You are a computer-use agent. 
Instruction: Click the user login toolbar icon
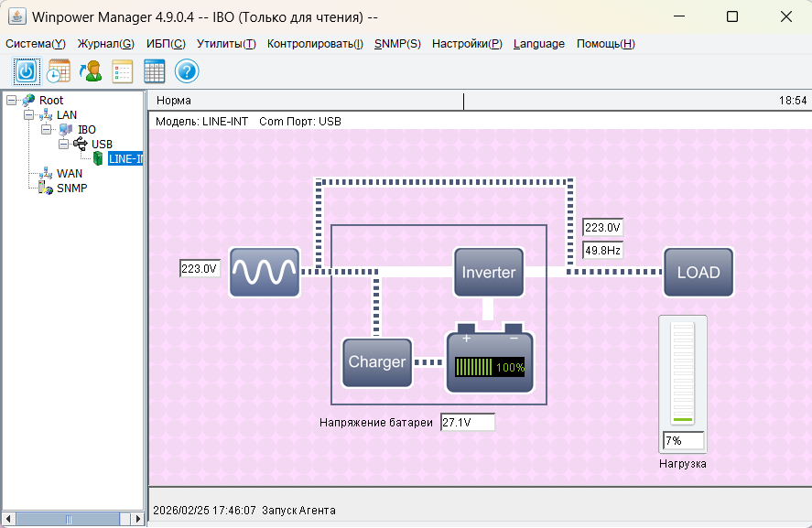click(91, 71)
